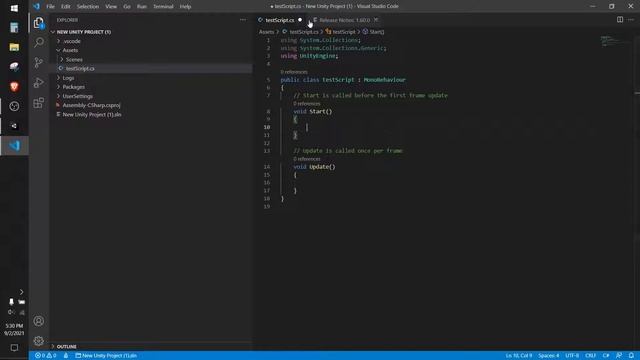The height and width of the screenshot is (360, 640).
Task: Click the clock showing 5:30 PM
Action: coord(14,326)
